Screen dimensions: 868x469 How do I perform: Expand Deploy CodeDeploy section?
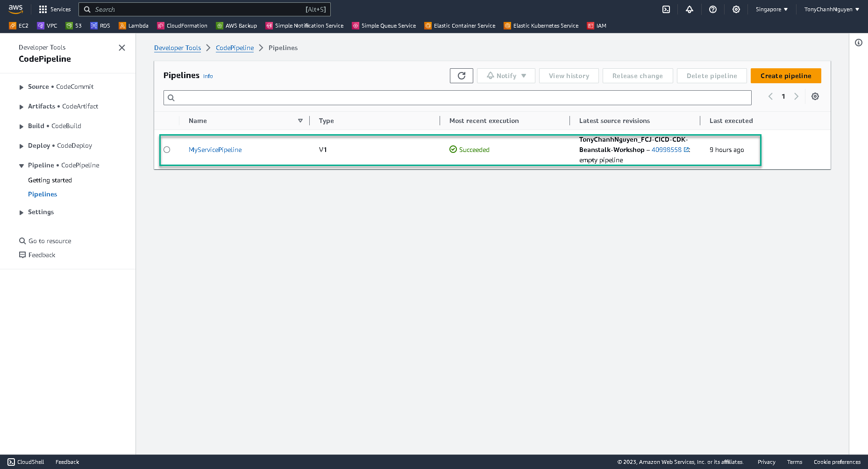(21, 146)
